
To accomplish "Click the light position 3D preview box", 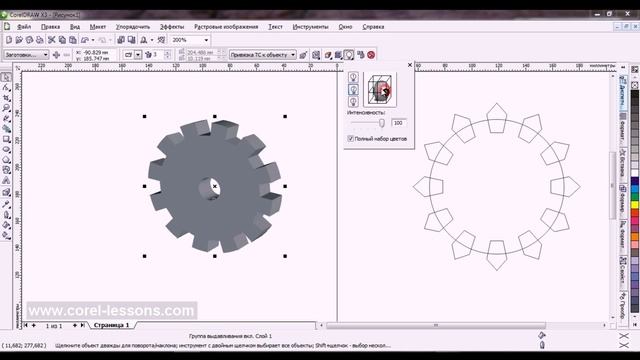I will tap(380, 90).
